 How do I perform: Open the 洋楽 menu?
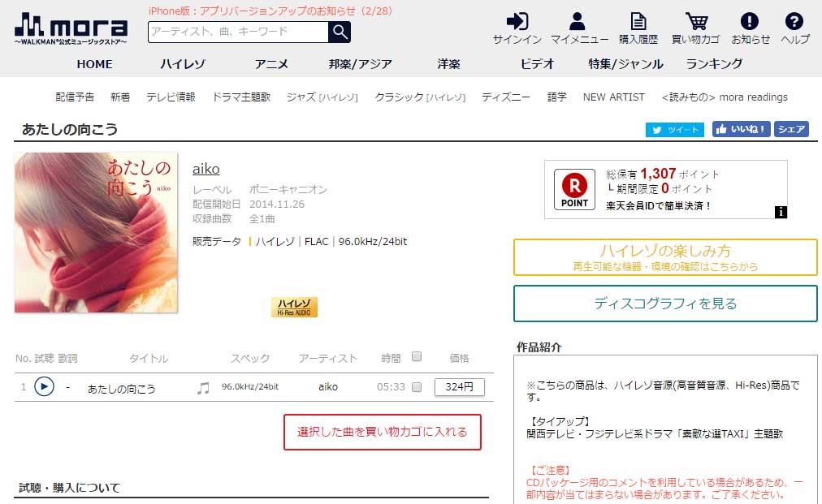tap(448, 64)
